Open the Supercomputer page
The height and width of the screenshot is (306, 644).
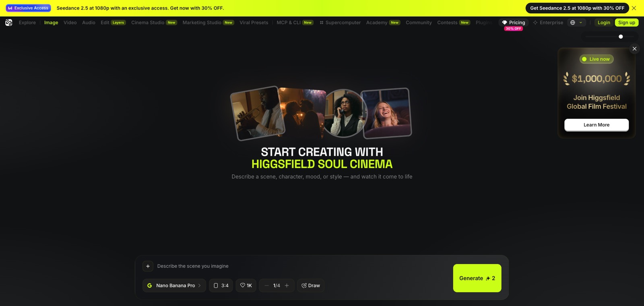tap(340, 23)
